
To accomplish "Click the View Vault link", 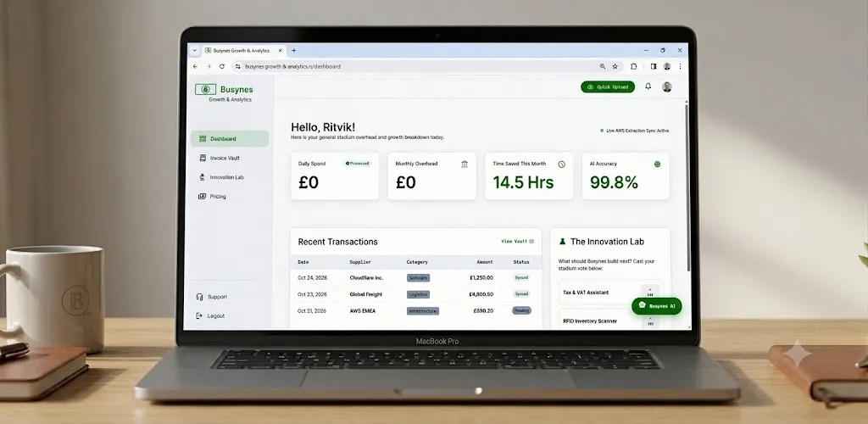I will pyautogui.click(x=517, y=242).
